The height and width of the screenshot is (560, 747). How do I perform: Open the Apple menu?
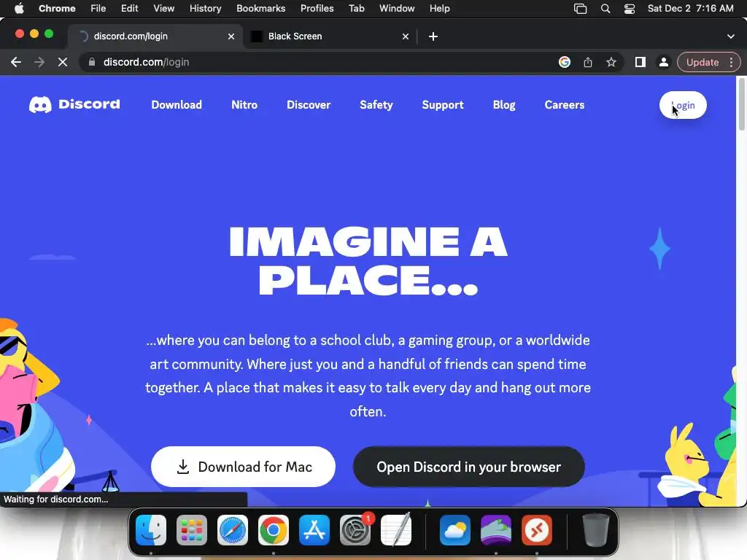pyautogui.click(x=19, y=8)
